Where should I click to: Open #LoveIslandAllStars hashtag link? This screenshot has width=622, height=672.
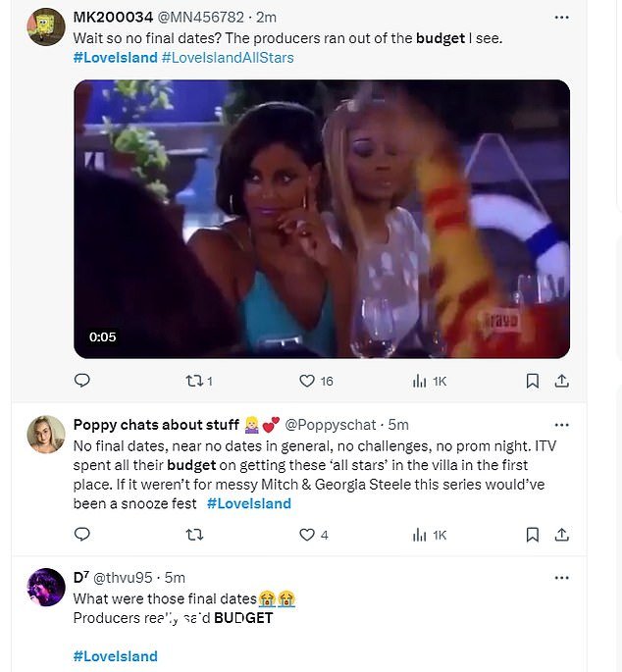[x=228, y=58]
